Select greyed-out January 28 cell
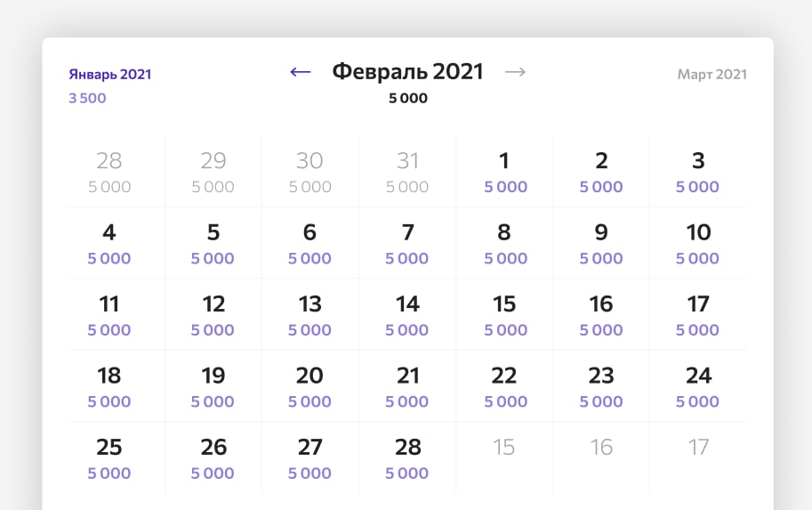This screenshot has height=510, width=812. click(109, 172)
